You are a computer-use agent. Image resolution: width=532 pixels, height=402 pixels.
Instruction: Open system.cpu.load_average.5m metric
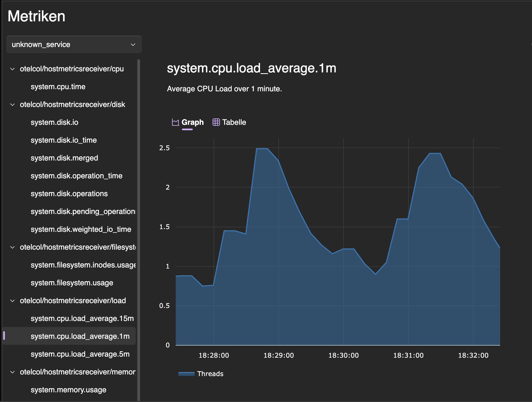pyautogui.click(x=80, y=354)
